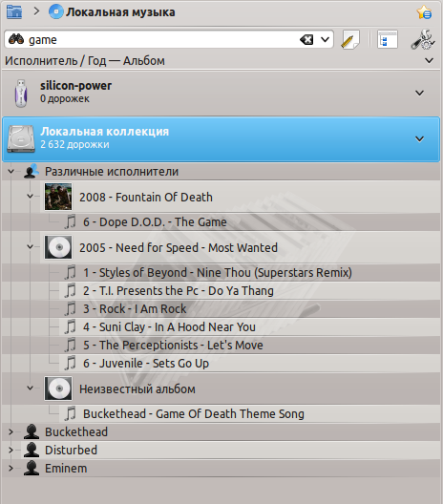
Task: Click the home folder breadcrumb icon
Action: pos(14,11)
